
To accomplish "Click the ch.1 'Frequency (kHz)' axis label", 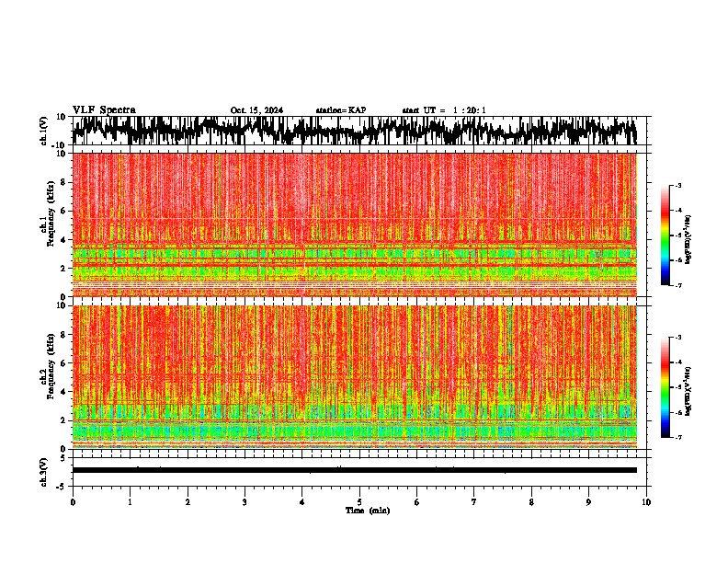I will 51,213.
